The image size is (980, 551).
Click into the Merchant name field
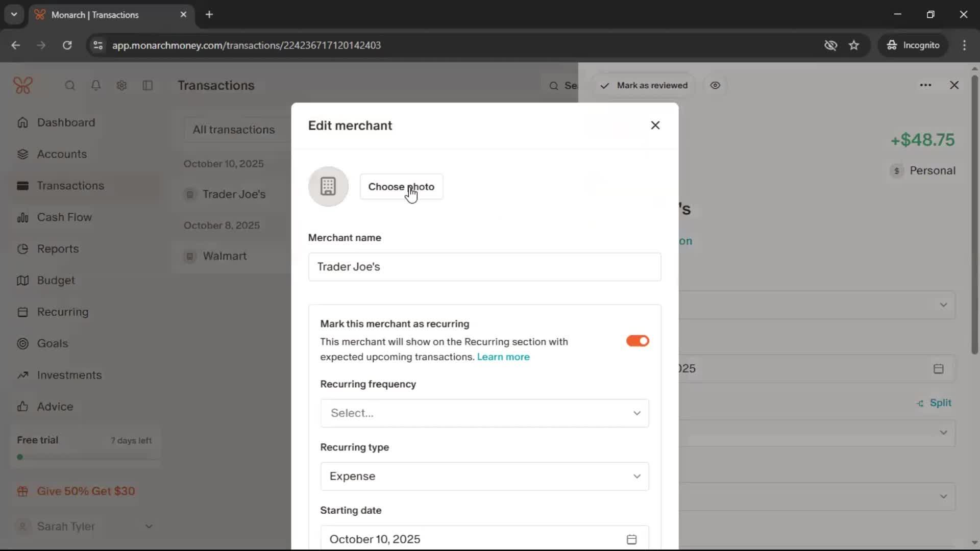click(484, 267)
